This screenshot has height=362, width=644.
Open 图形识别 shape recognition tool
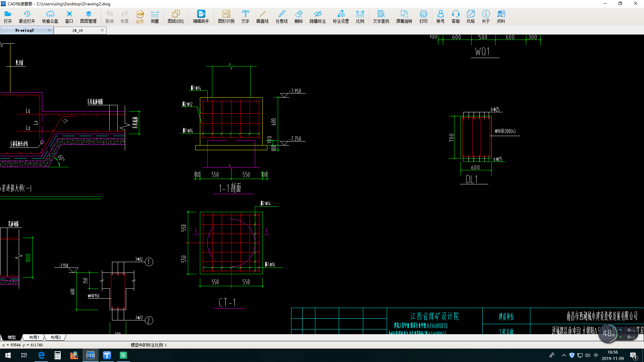coord(226,16)
